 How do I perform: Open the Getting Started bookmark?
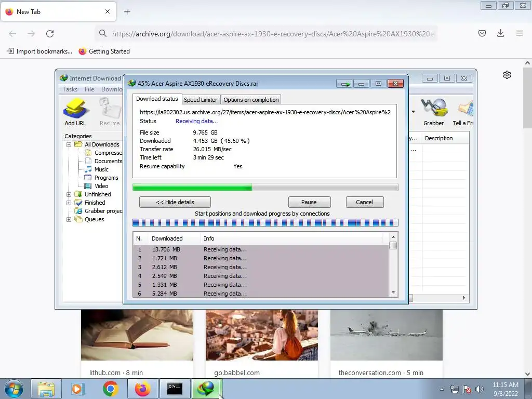click(x=104, y=51)
